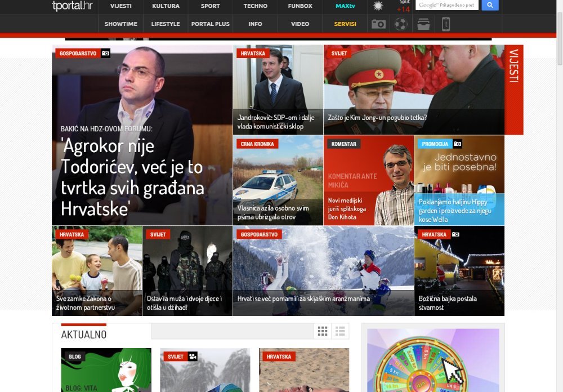This screenshot has width=563, height=392.
Task: Click the vertical VIJESTI red side tab
Action: pos(514,90)
